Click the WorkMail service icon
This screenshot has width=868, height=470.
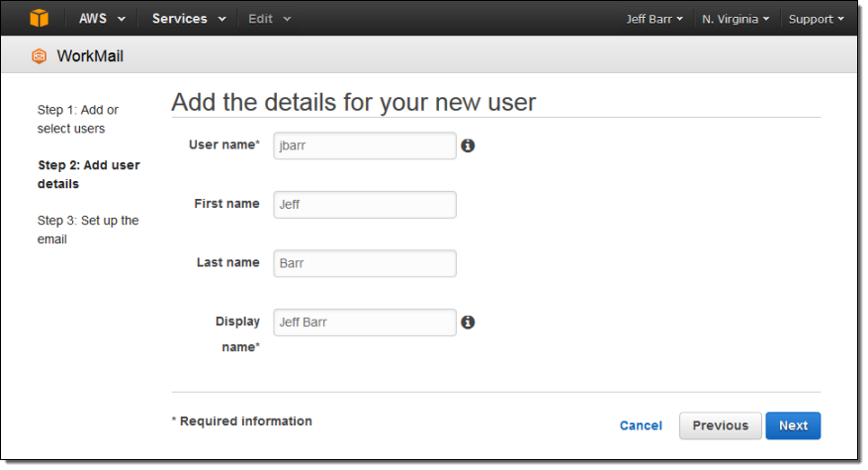pyautogui.click(x=39, y=56)
